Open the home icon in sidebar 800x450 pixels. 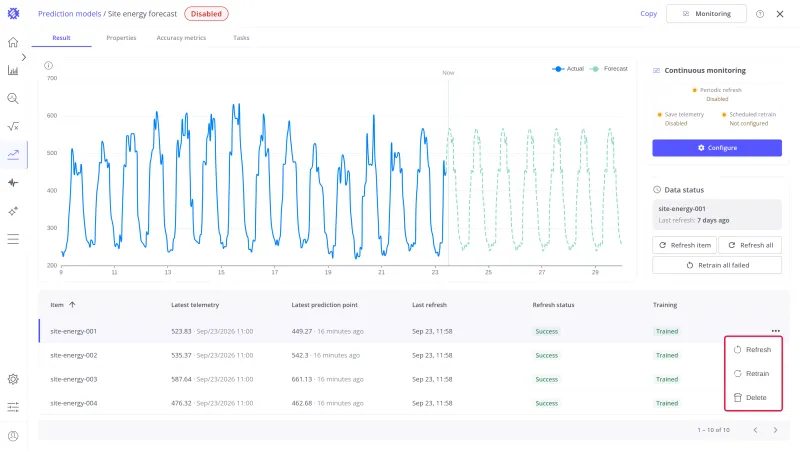pos(13,42)
